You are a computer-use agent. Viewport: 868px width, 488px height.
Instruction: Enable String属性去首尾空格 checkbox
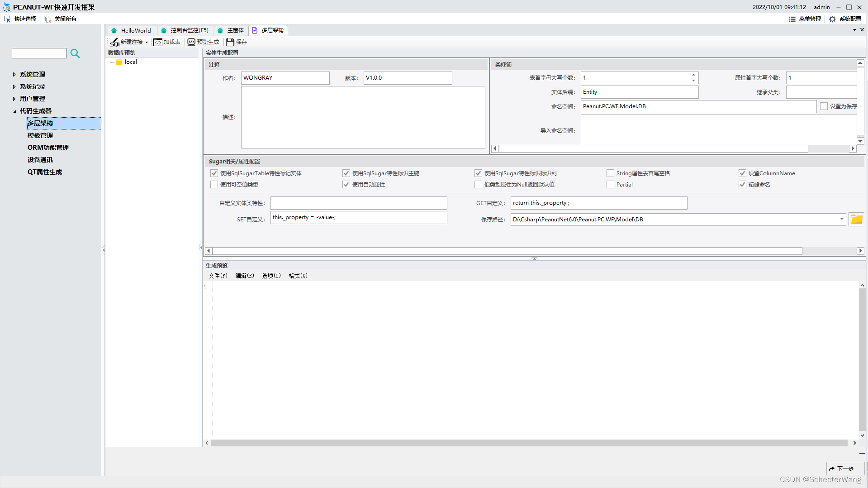pyautogui.click(x=610, y=173)
